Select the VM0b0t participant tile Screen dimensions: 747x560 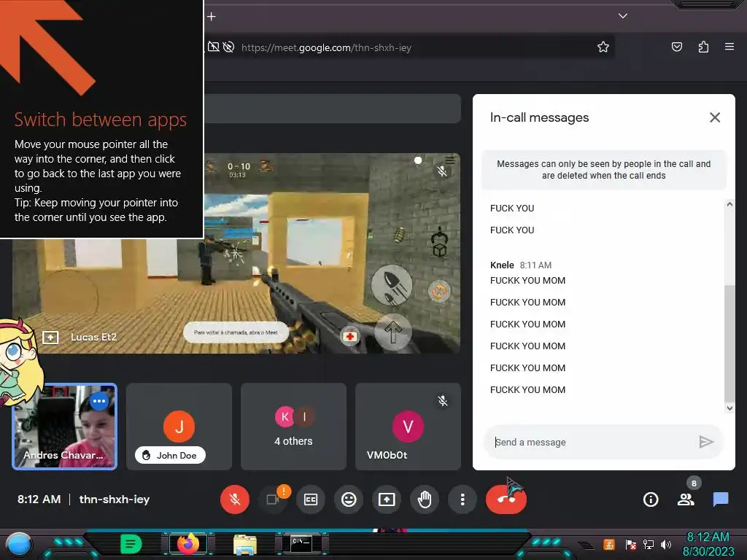tap(409, 427)
